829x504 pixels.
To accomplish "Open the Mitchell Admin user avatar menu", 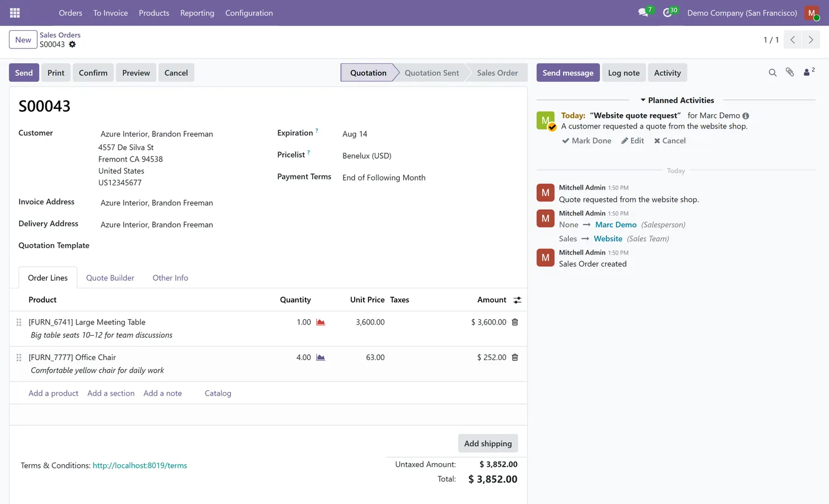I will pos(811,12).
